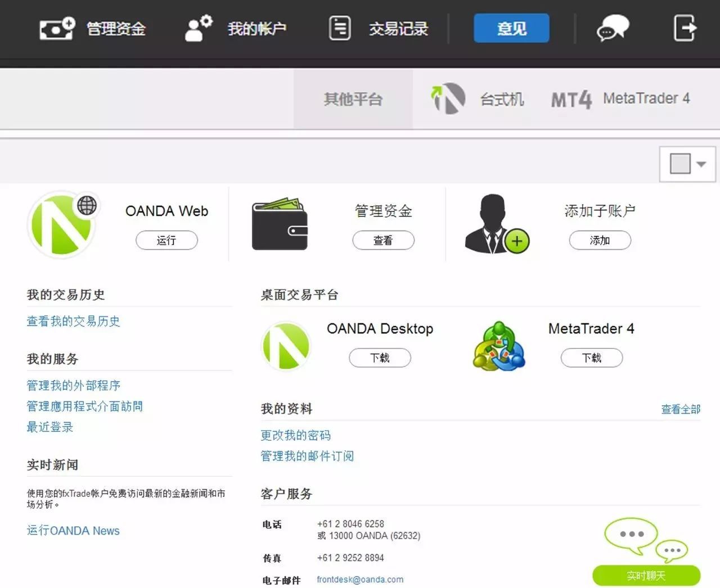
Task: Open 更改我的密码 link
Action: tap(295, 435)
